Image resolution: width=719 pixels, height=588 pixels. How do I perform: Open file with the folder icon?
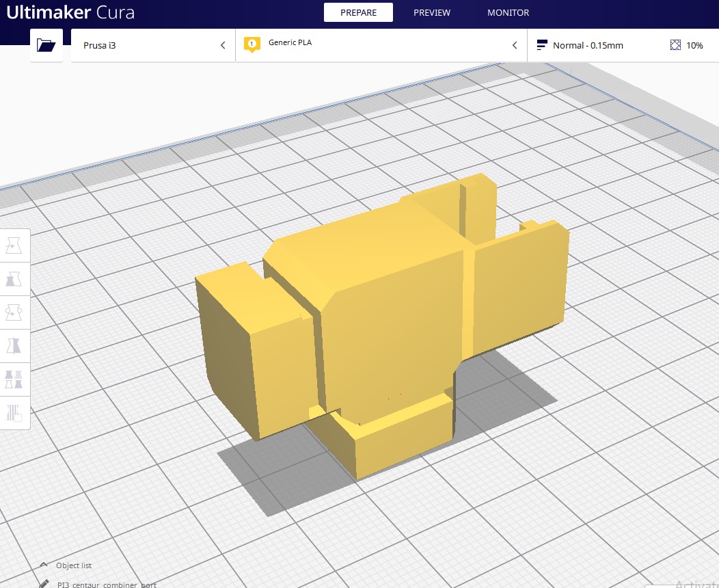[x=46, y=45]
